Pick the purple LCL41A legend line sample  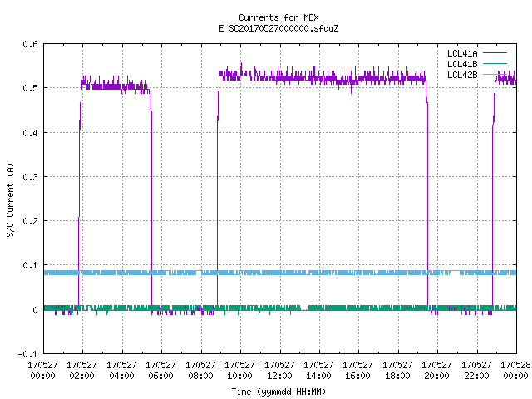(x=495, y=53)
